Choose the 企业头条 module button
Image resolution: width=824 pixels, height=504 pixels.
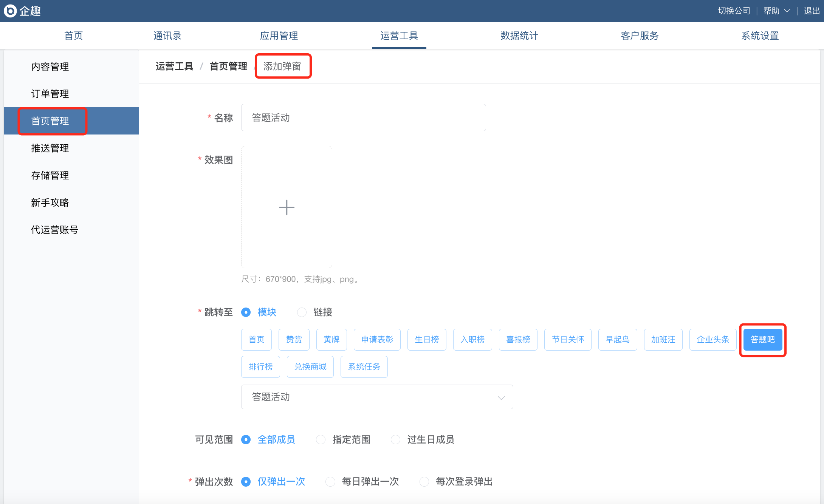tap(712, 340)
